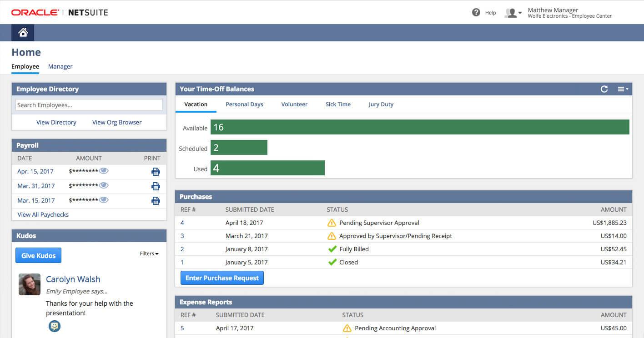644x338 pixels.
Task: Open the Apr. 15, 2017 paycheck date link
Action: (35, 171)
